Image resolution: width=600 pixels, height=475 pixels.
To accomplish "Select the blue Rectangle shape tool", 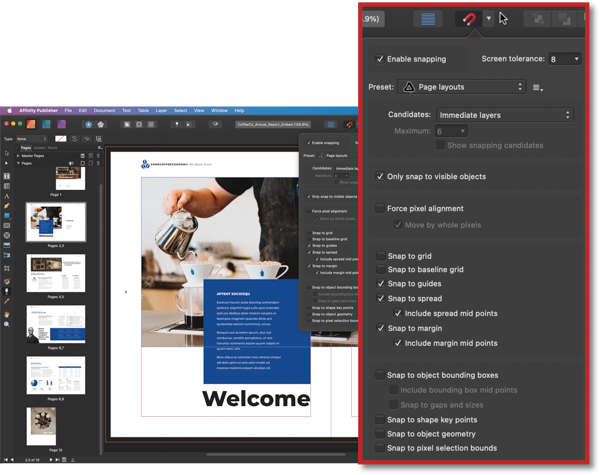I will coord(7,216).
